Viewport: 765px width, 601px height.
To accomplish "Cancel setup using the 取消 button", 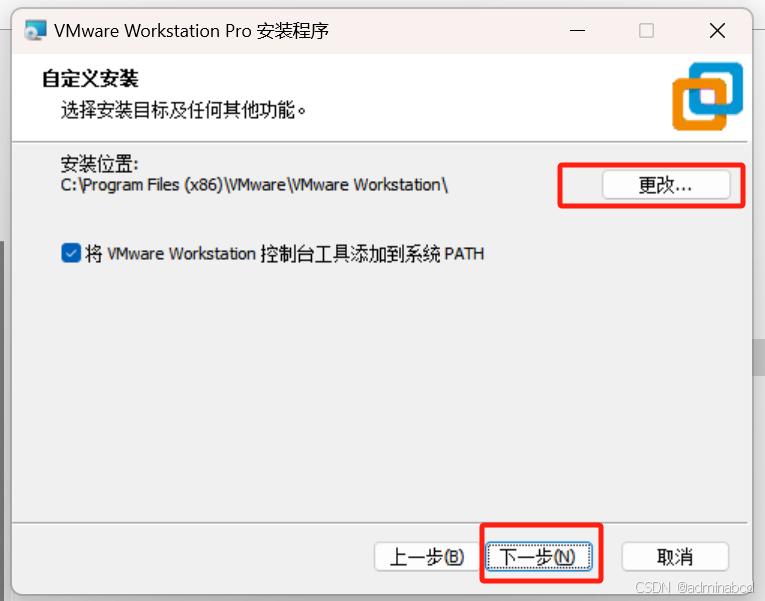I will pyautogui.click(x=675, y=557).
